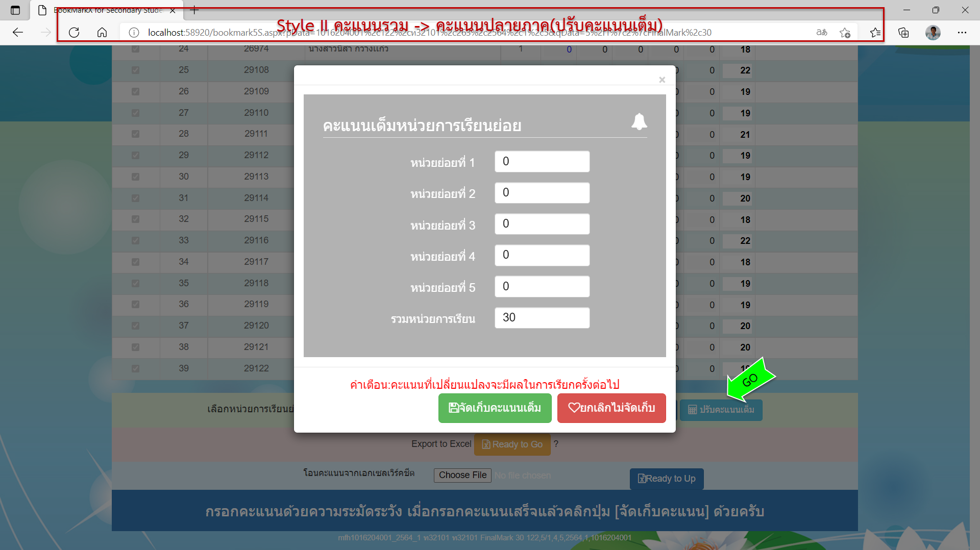980x550 pixels.
Task: Toggle checkbox for row 26
Action: click(135, 91)
